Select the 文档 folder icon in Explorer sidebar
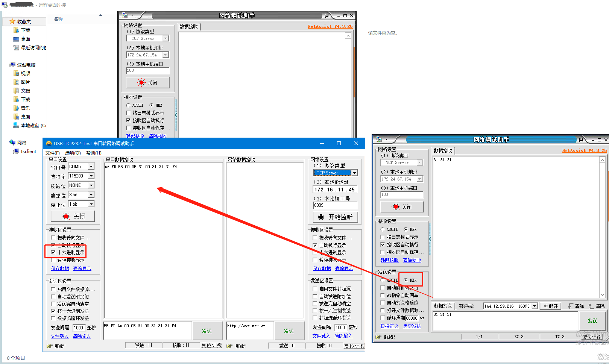Screen dimensions: 609x364 click(16, 91)
